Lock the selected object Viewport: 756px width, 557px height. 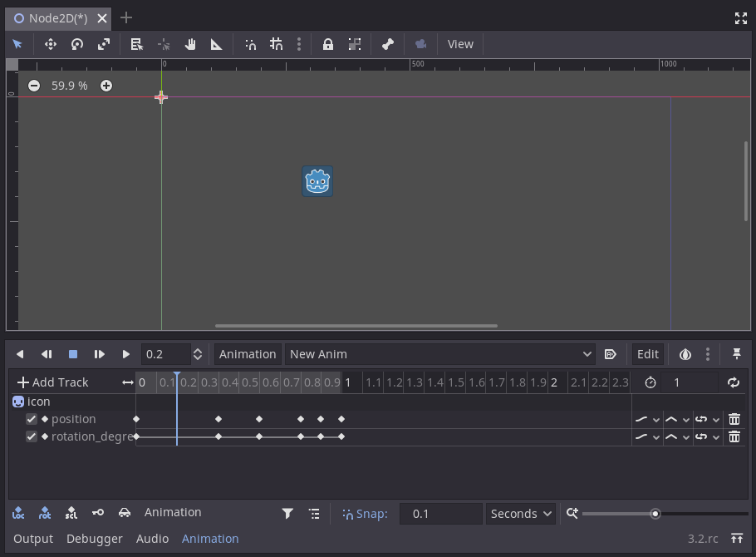pyautogui.click(x=328, y=44)
